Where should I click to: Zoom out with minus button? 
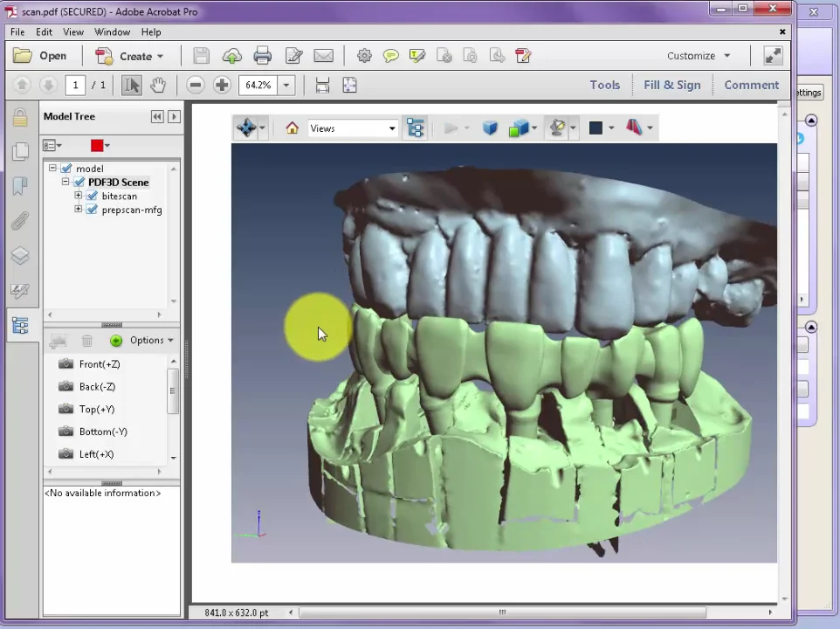196,86
